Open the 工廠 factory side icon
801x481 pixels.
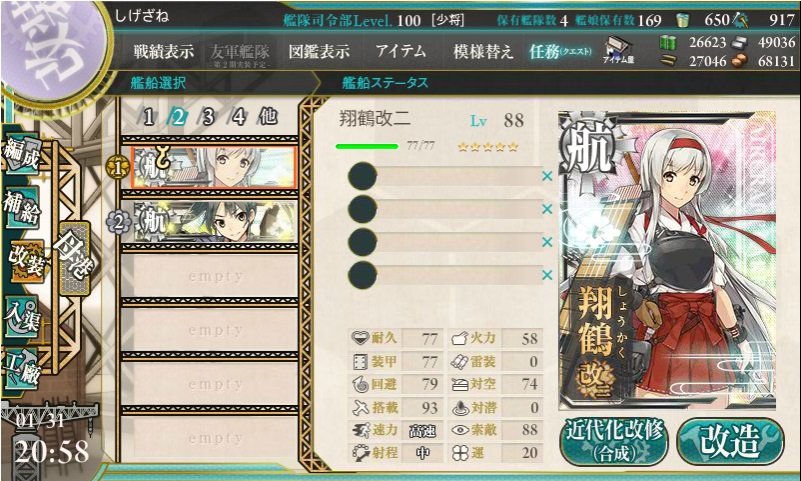(x=20, y=369)
